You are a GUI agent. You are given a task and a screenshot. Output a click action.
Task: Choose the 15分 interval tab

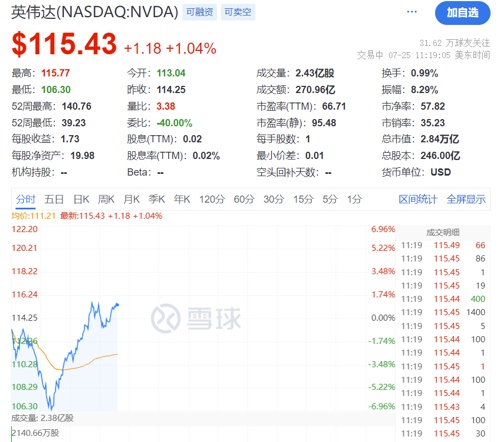pyautogui.click(x=303, y=199)
